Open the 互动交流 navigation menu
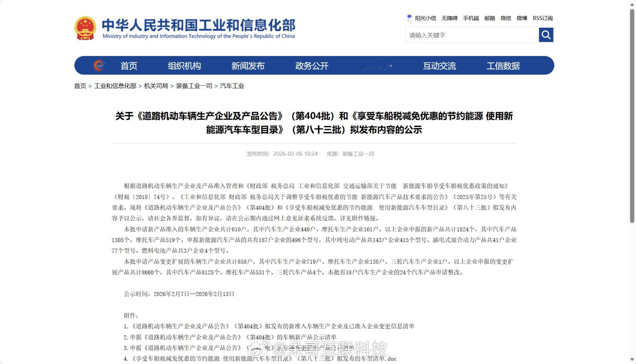The image size is (636, 364). pos(440,66)
